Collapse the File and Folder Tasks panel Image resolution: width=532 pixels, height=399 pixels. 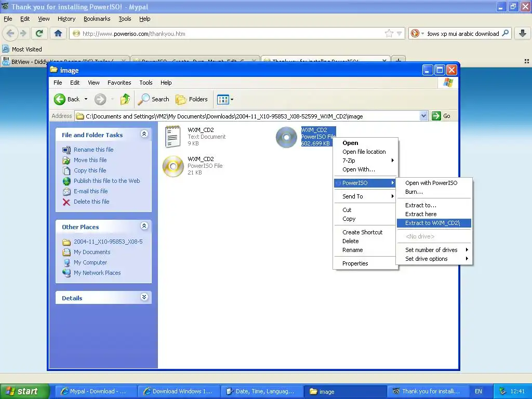click(144, 134)
